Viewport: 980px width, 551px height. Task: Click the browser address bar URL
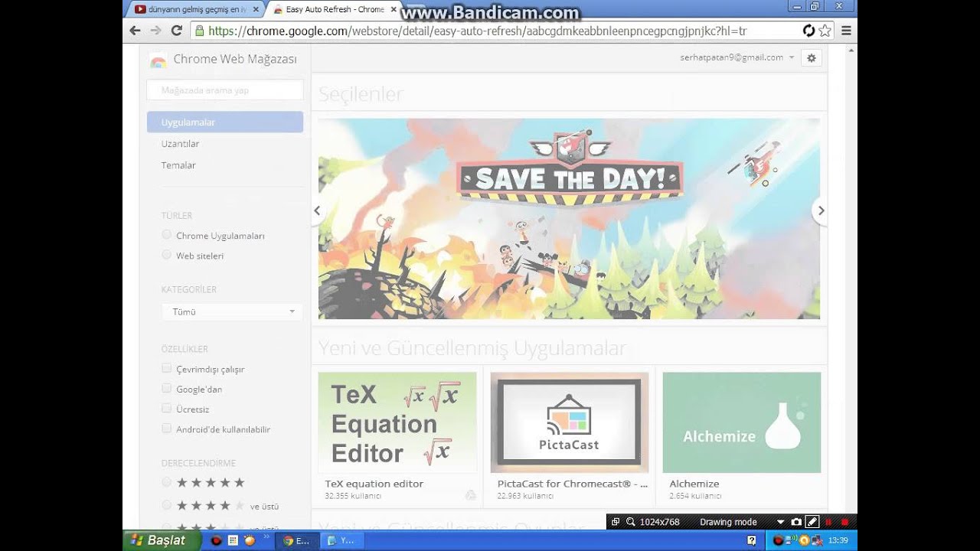pyautogui.click(x=477, y=31)
